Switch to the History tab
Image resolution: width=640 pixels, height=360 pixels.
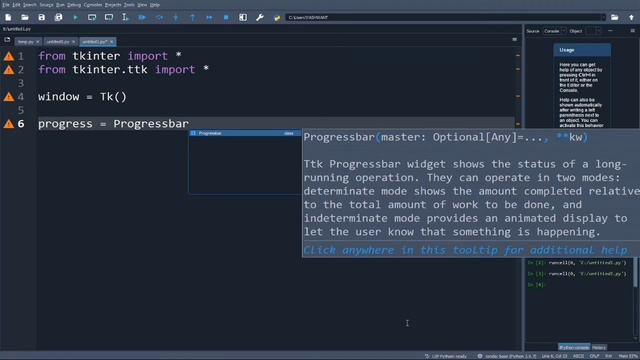599,347
